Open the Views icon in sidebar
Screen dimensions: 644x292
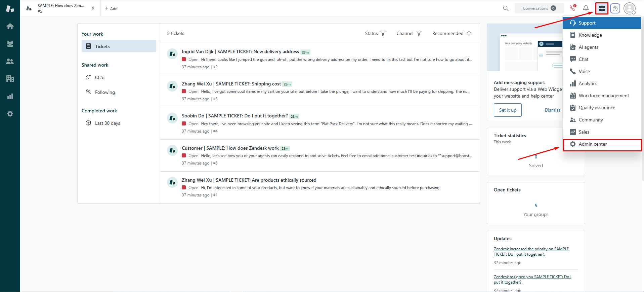point(10,44)
